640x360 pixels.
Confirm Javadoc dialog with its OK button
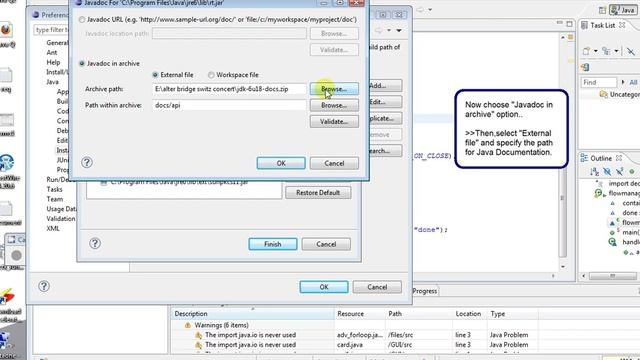[281, 163]
